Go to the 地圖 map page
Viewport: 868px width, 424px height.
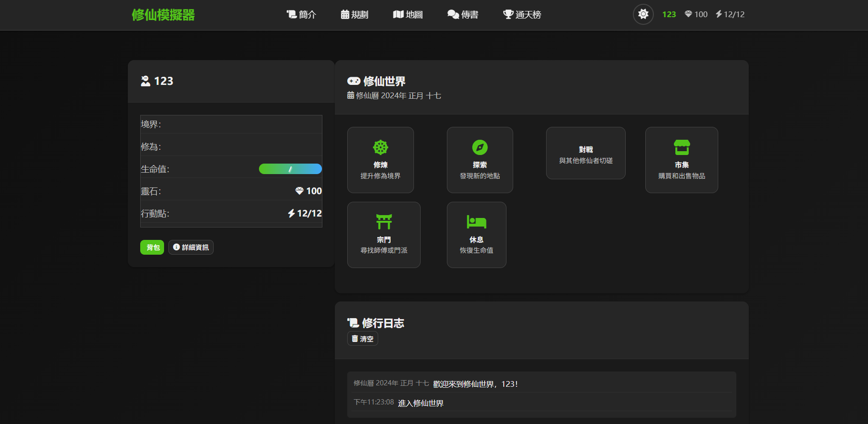[408, 15]
